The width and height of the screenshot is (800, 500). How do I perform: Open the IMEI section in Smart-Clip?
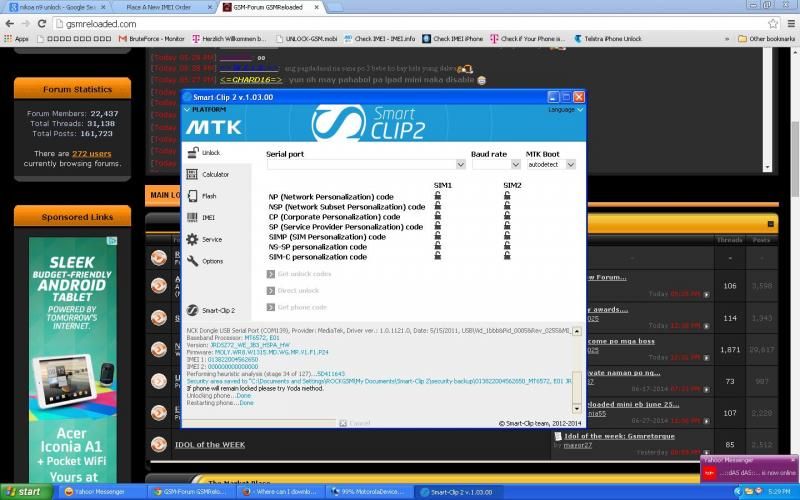(x=201, y=218)
